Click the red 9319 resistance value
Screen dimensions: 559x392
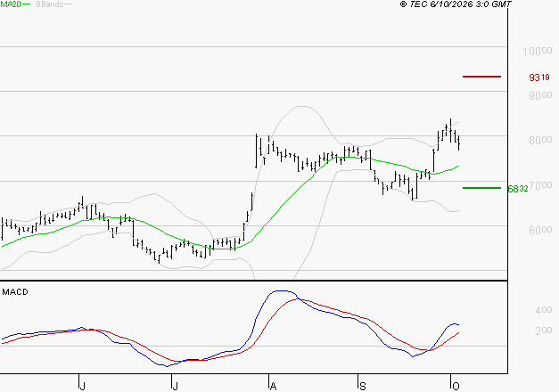point(539,78)
